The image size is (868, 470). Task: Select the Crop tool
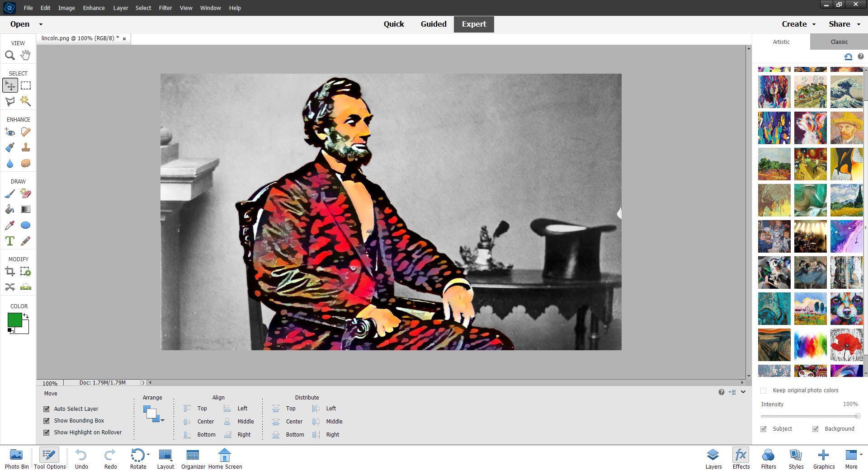(x=9, y=272)
